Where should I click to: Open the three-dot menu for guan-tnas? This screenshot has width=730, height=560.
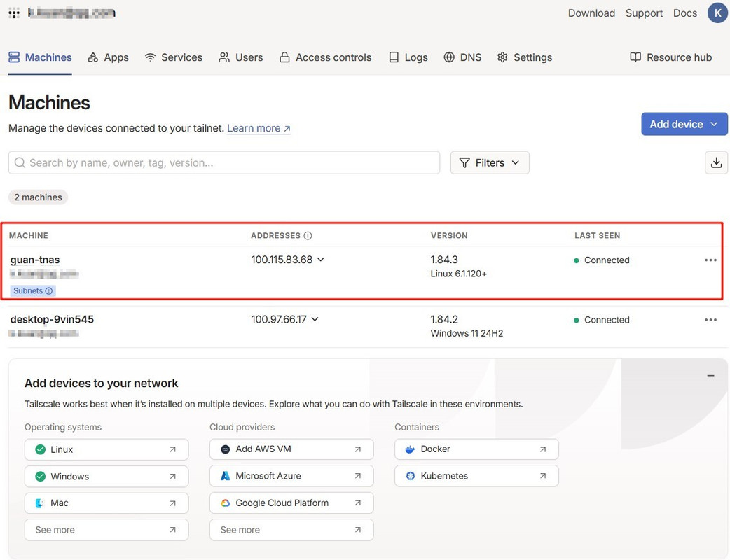[710, 260]
